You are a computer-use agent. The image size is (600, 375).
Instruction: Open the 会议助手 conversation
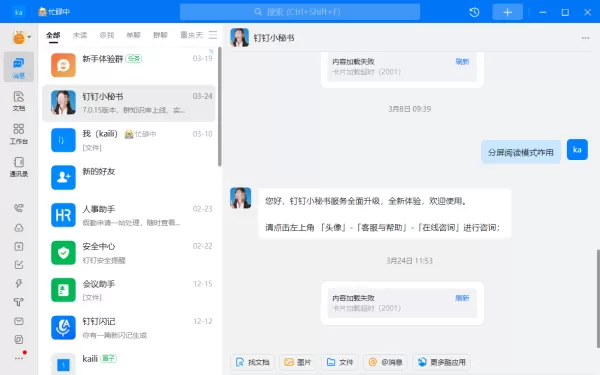coord(129,290)
